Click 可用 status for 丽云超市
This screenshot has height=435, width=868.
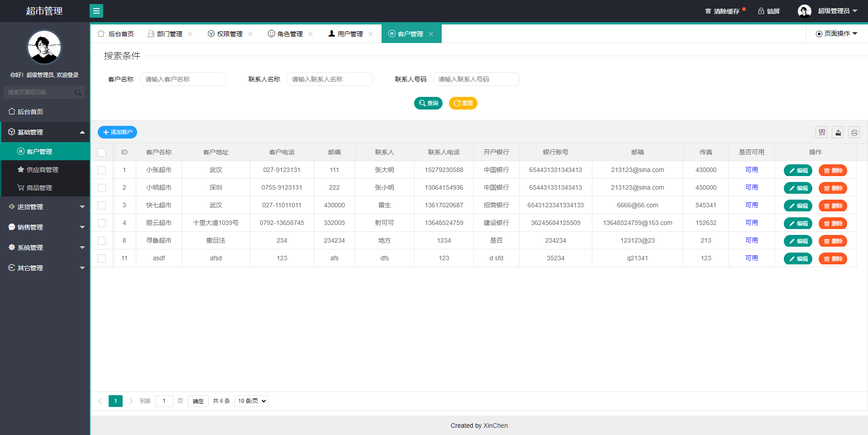click(x=751, y=223)
